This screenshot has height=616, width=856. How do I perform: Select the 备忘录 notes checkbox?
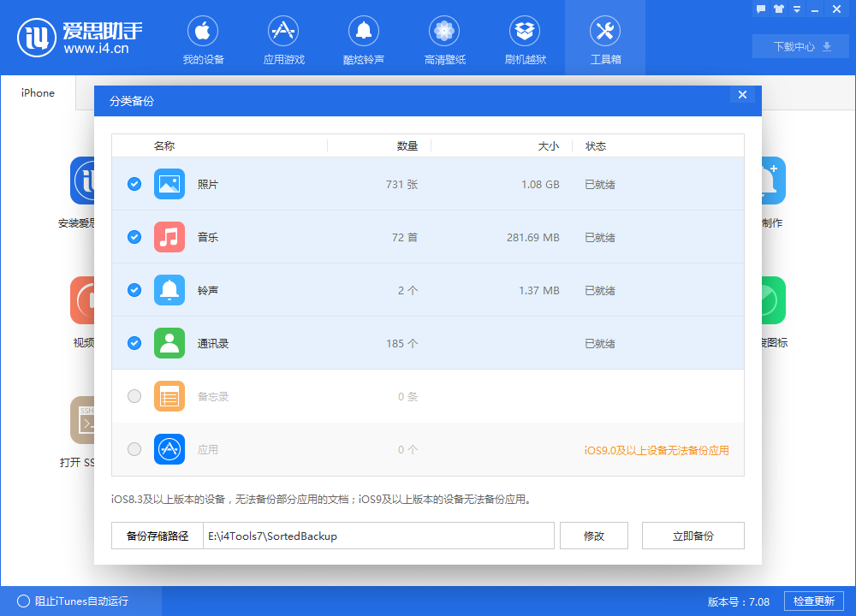pyautogui.click(x=134, y=396)
